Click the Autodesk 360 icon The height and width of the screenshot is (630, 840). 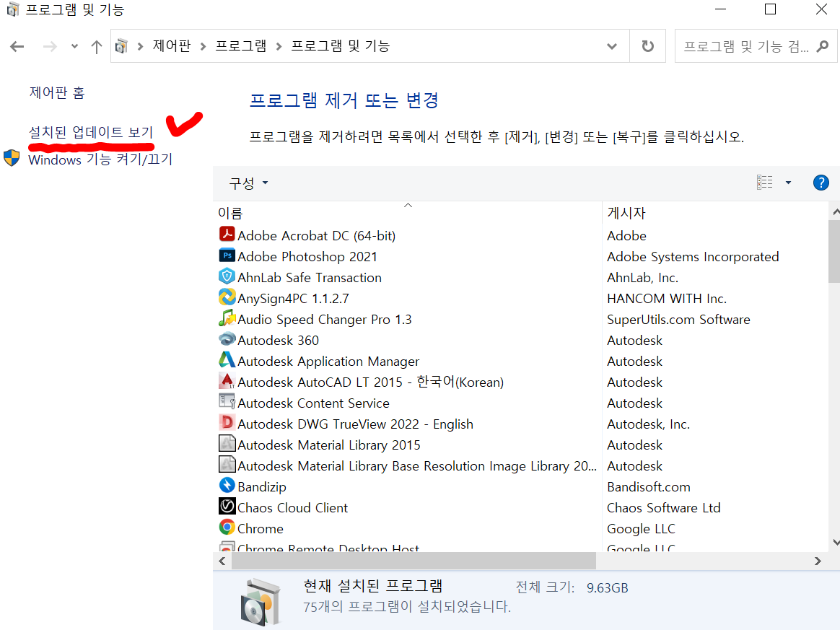point(227,338)
